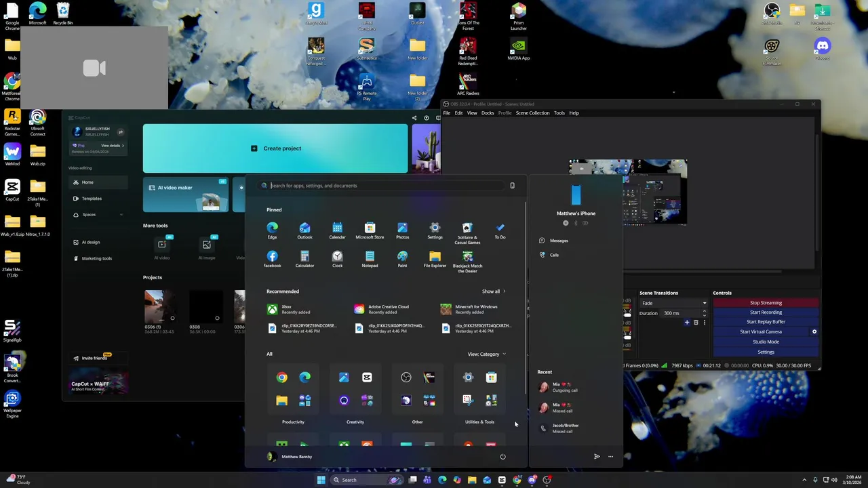Open File Explorer from pinned apps

pyautogui.click(x=435, y=259)
